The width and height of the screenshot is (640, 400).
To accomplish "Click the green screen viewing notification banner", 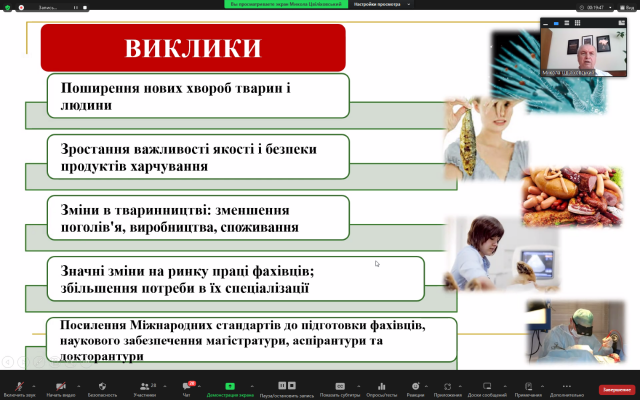I will click(286, 4).
